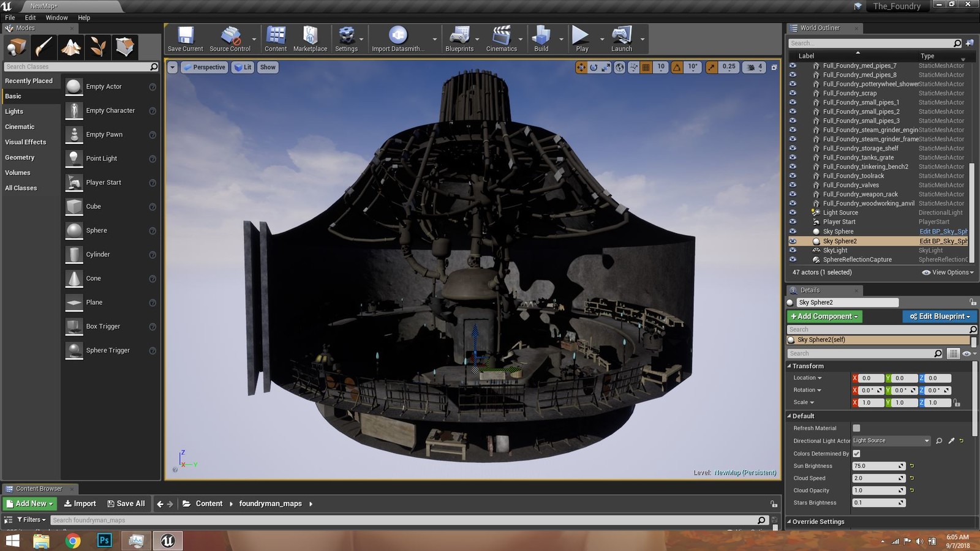Open View Options dropdown in outliner
The width and height of the screenshot is (980, 551).
[948, 272]
